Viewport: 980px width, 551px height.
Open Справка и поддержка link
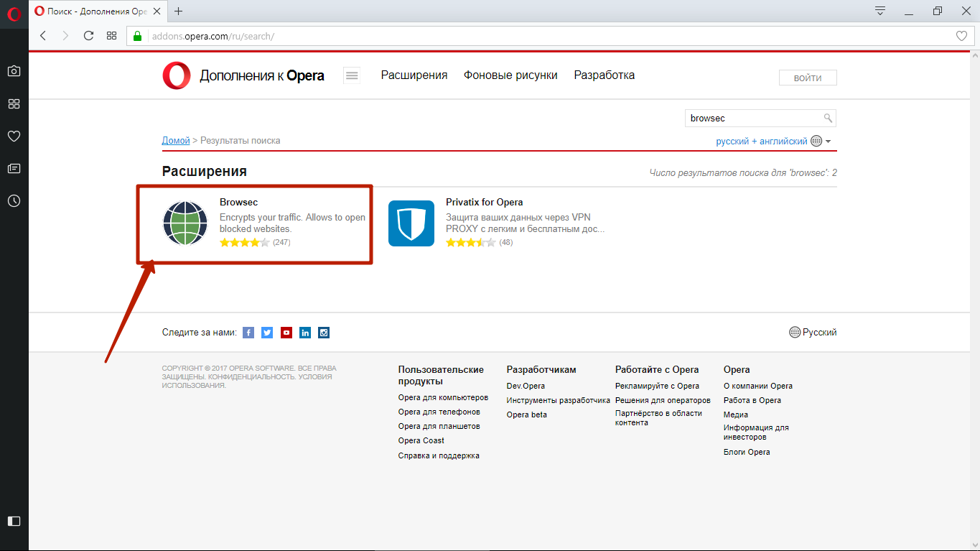pos(439,455)
